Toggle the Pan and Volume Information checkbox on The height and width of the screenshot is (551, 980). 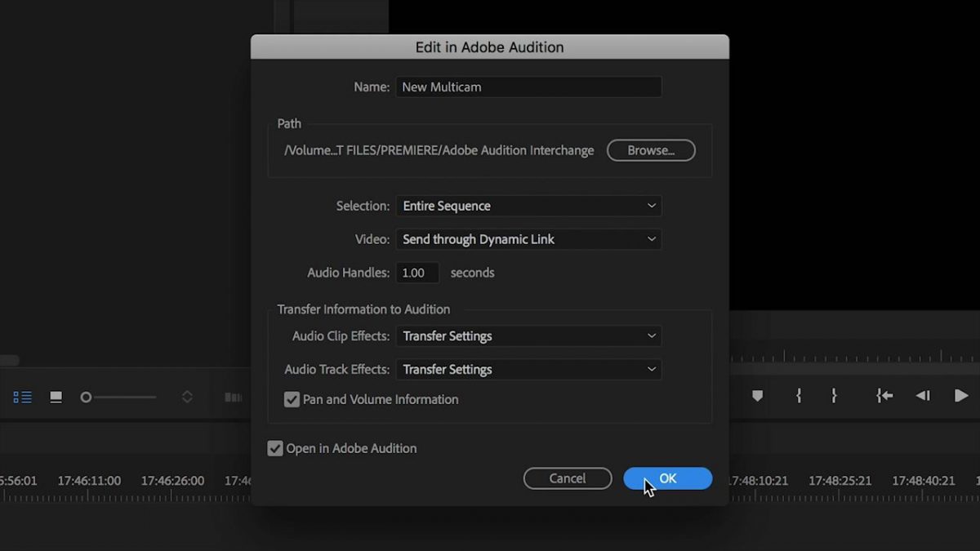click(292, 399)
